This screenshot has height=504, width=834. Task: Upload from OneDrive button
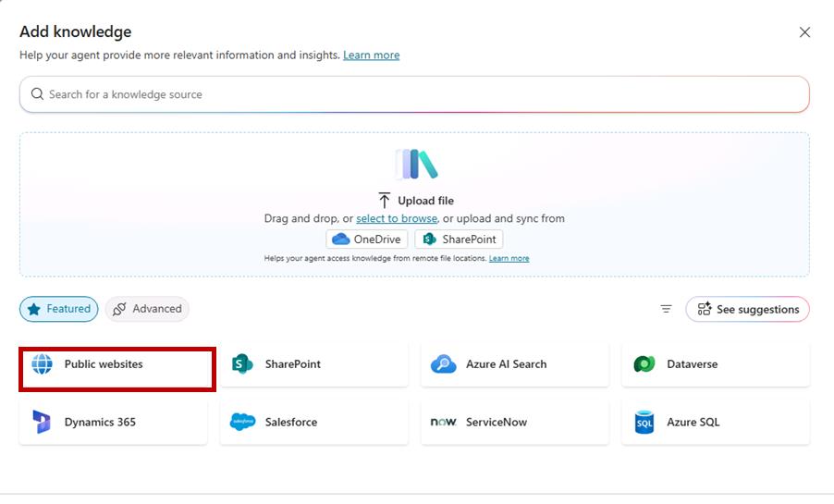[x=367, y=240]
